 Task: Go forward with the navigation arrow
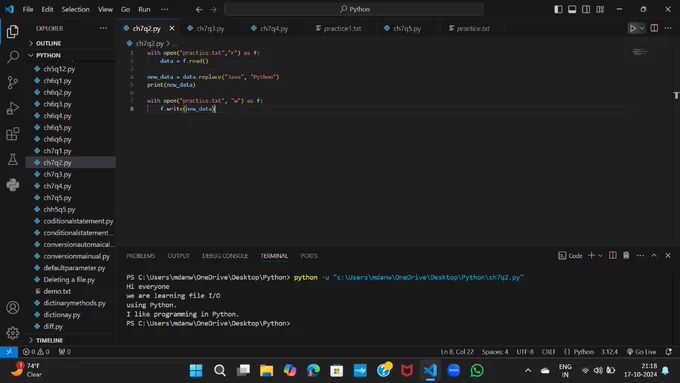click(x=213, y=9)
